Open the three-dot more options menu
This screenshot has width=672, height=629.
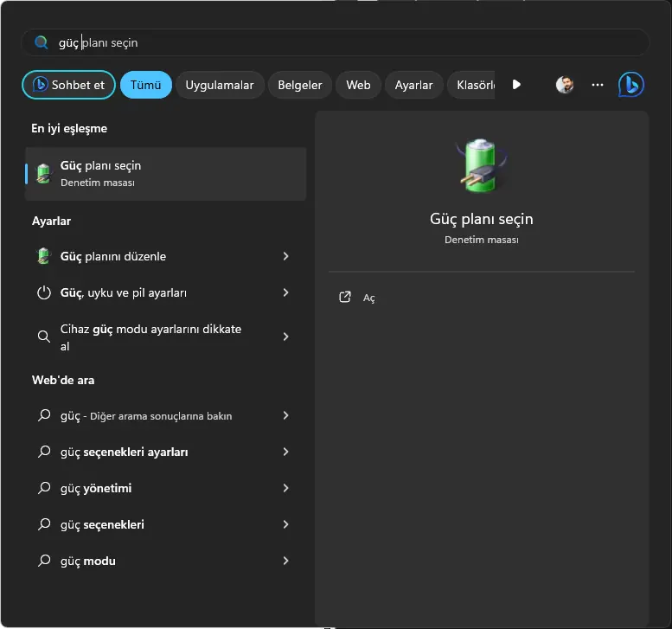[x=598, y=85]
